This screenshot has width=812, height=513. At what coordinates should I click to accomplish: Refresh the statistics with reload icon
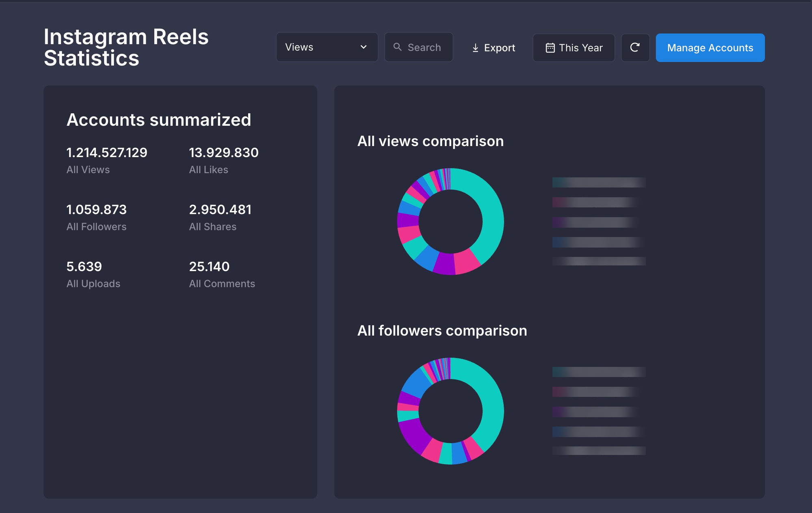(635, 48)
